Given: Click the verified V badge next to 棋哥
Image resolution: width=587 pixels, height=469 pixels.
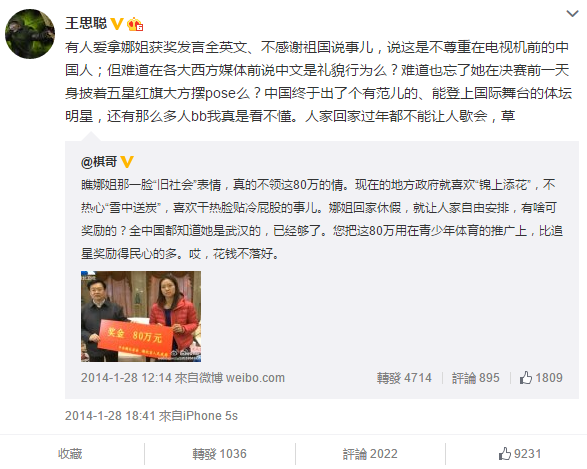Looking at the screenshot, I should [x=127, y=162].
